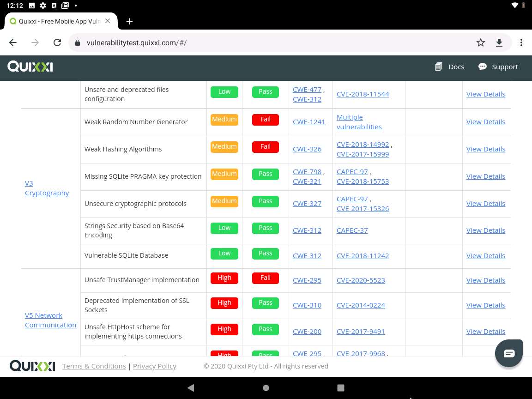Navigate back with the browser back arrow
Image resolution: width=532 pixels, height=399 pixels.
coord(12,42)
